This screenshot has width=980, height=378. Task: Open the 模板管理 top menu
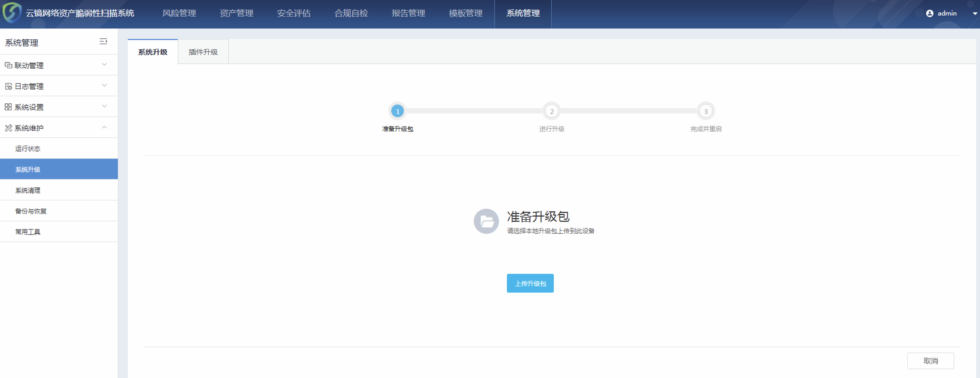click(466, 13)
